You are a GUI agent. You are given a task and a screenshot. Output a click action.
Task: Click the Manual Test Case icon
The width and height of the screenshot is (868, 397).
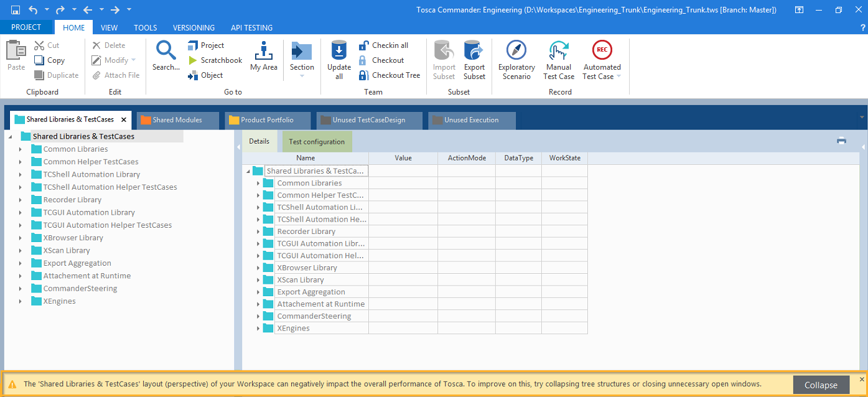tap(558, 50)
